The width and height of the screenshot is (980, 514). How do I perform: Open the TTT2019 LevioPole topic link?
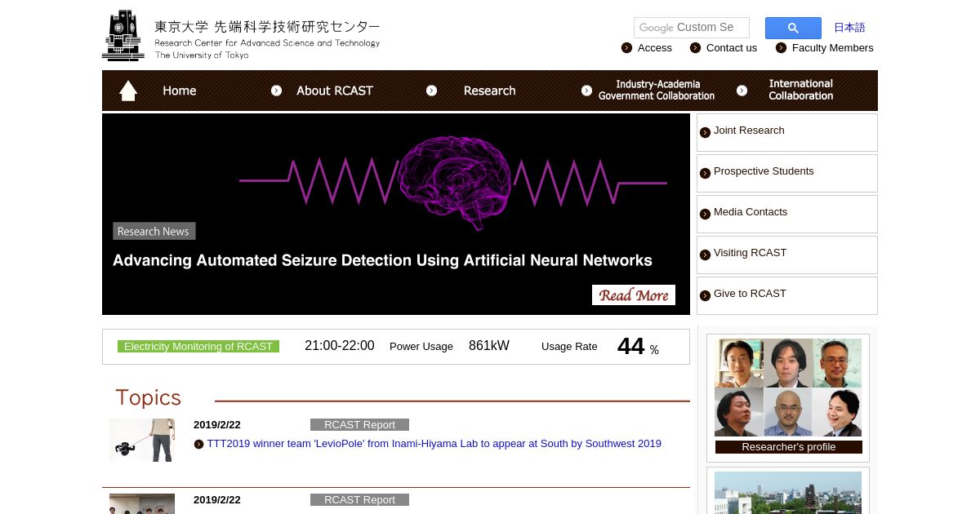pyautogui.click(x=434, y=444)
